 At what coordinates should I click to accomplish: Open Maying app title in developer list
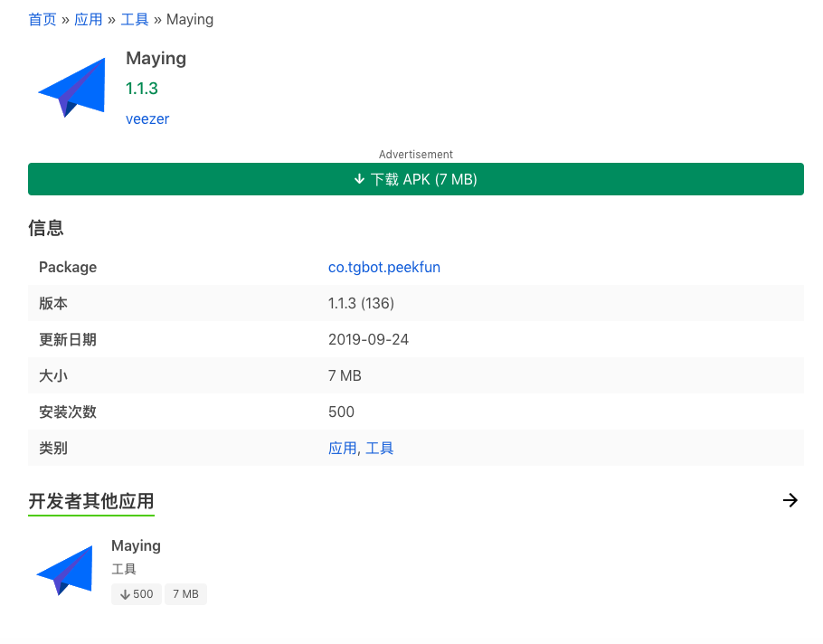136,545
